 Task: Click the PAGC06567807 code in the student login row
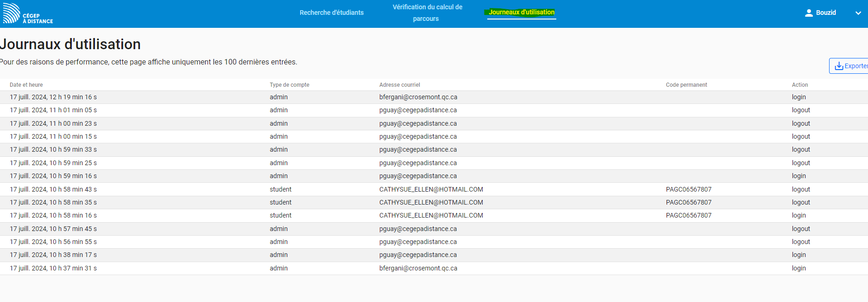[688, 215]
